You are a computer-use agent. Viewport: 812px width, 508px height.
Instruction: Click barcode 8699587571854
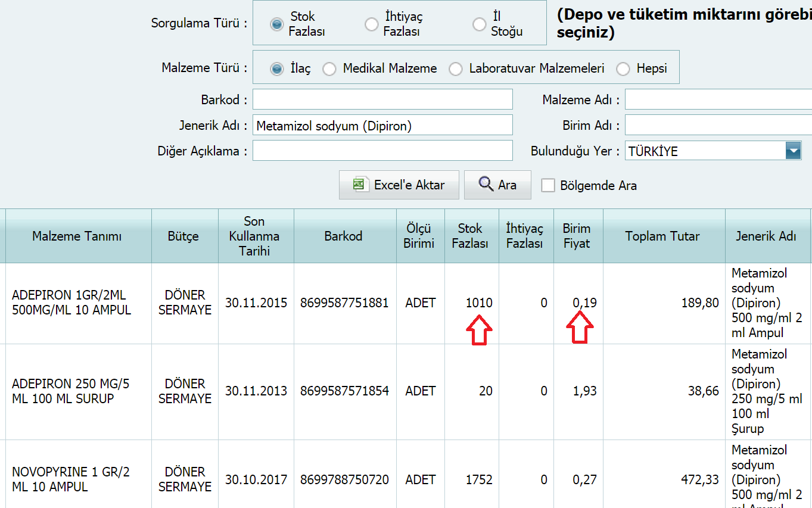(x=344, y=391)
